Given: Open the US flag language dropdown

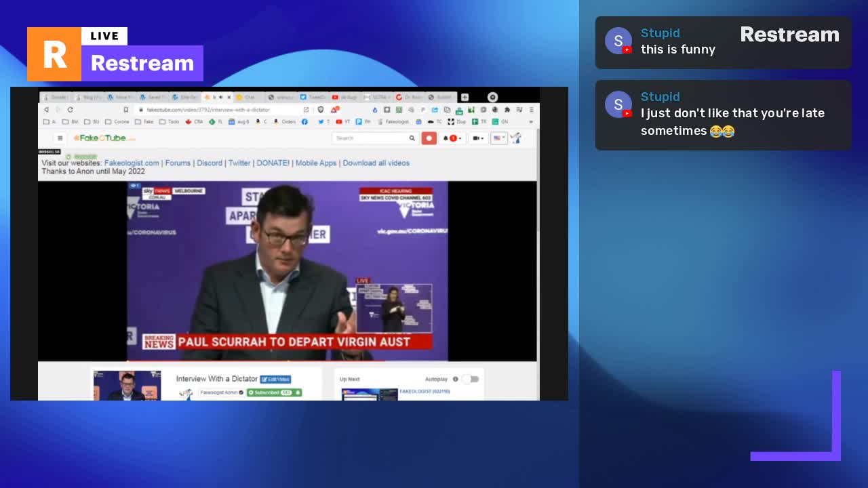Looking at the screenshot, I should [499, 138].
